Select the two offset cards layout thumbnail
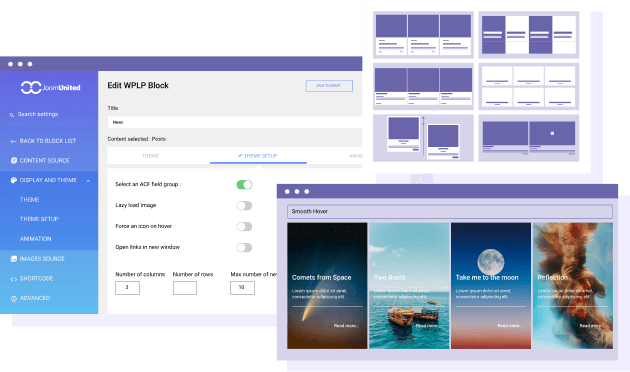The image size is (630, 372). 423,138
